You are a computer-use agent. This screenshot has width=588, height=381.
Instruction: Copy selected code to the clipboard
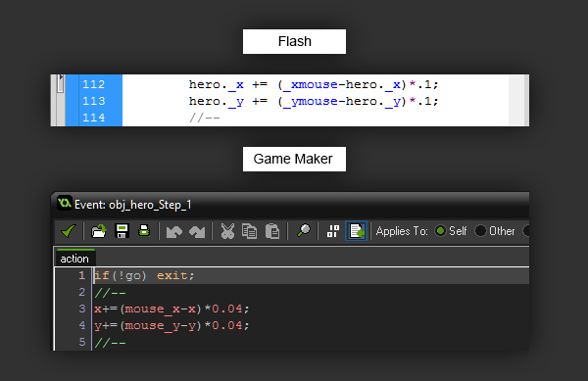click(249, 231)
